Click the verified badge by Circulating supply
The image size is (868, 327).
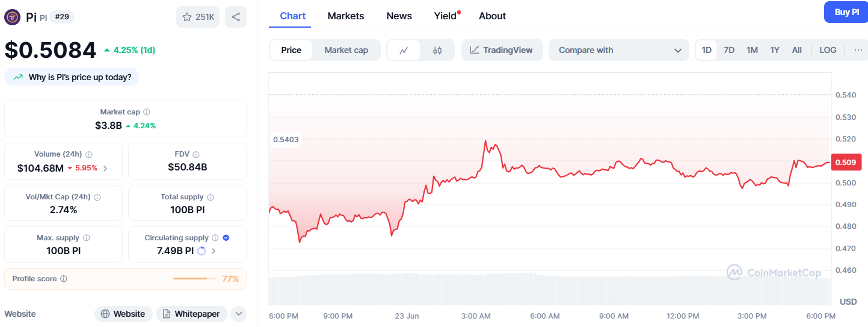tap(226, 238)
